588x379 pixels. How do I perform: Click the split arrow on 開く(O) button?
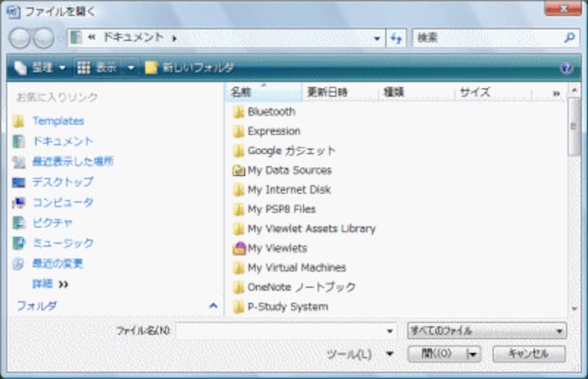click(x=472, y=354)
